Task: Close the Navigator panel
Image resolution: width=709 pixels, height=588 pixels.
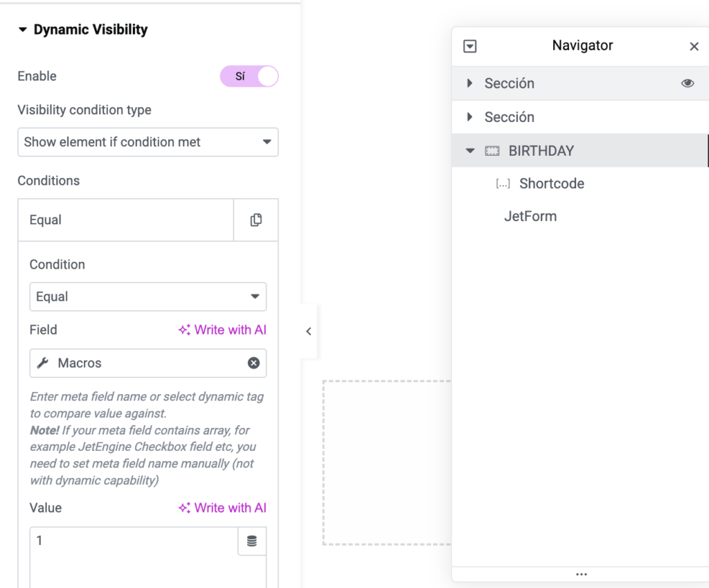Action: click(694, 46)
